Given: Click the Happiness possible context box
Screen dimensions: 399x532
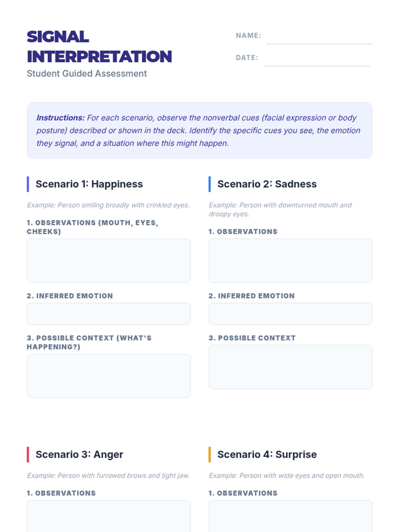Looking at the screenshot, I should pyautogui.click(x=109, y=376).
